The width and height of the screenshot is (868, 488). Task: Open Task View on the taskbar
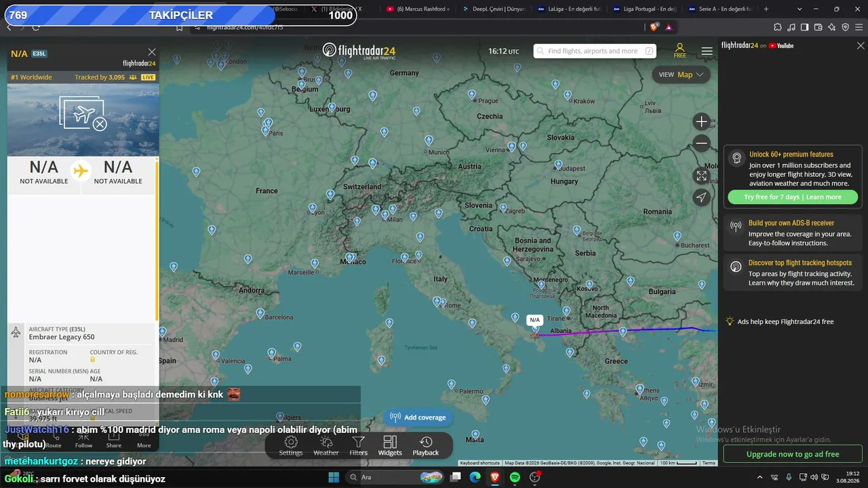point(456,477)
